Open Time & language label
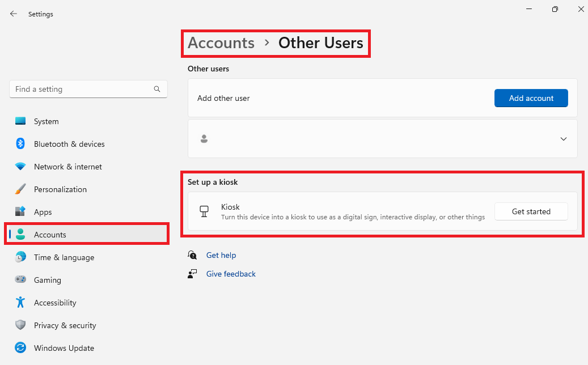Screen dimensions: 588x365 (64, 257)
